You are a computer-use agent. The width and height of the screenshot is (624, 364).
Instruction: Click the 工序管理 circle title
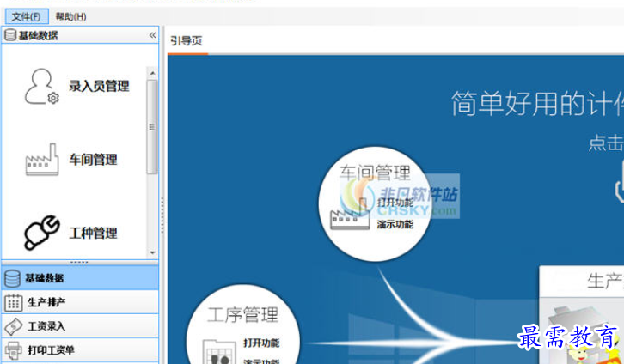pyautogui.click(x=242, y=315)
